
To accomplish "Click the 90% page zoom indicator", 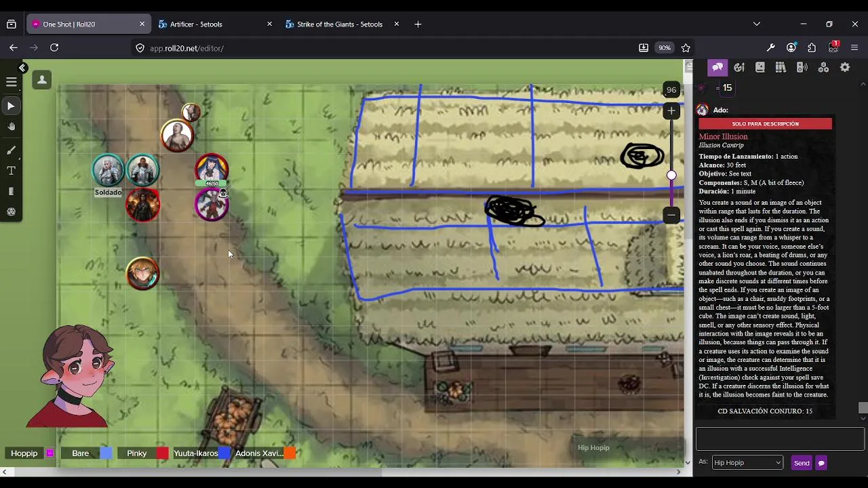I will [x=665, y=48].
